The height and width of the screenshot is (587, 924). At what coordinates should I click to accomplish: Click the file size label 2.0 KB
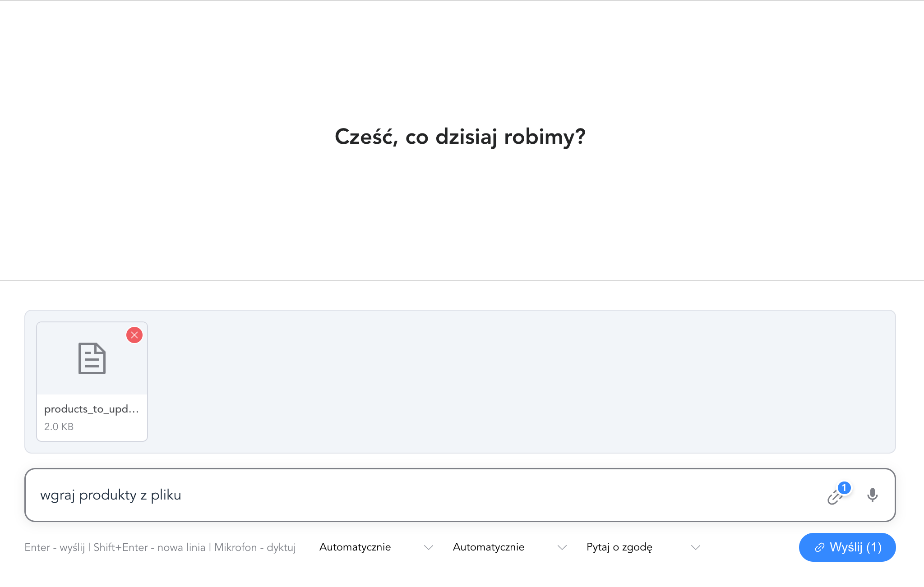[x=59, y=426]
